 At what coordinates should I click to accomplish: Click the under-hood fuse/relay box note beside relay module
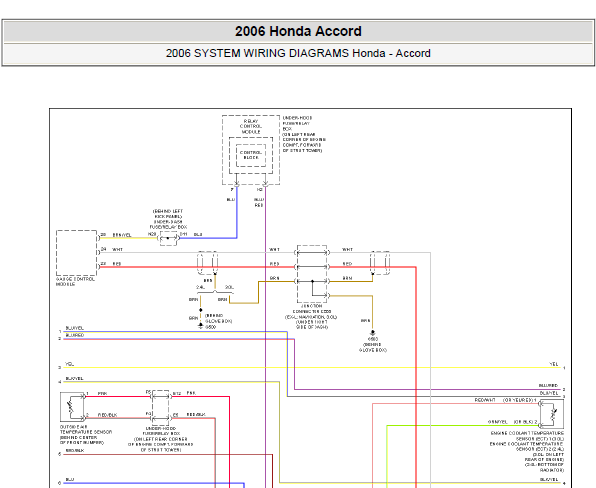point(304,134)
